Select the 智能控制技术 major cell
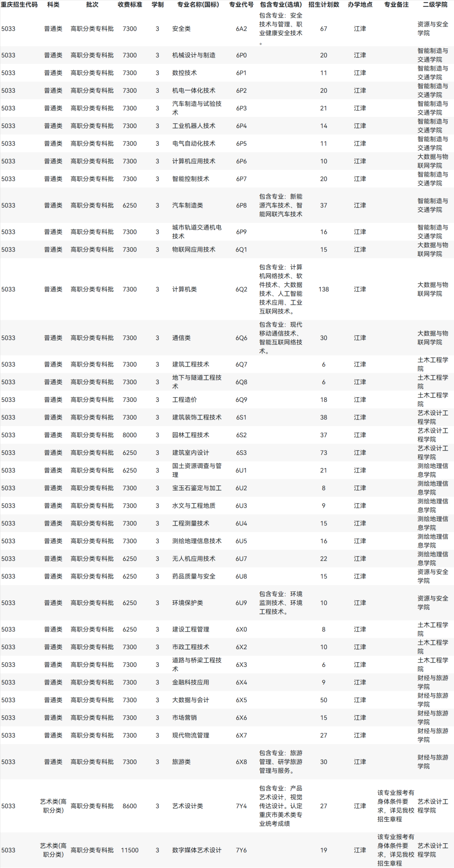Viewport: 454px width, 868px height. 191,179
